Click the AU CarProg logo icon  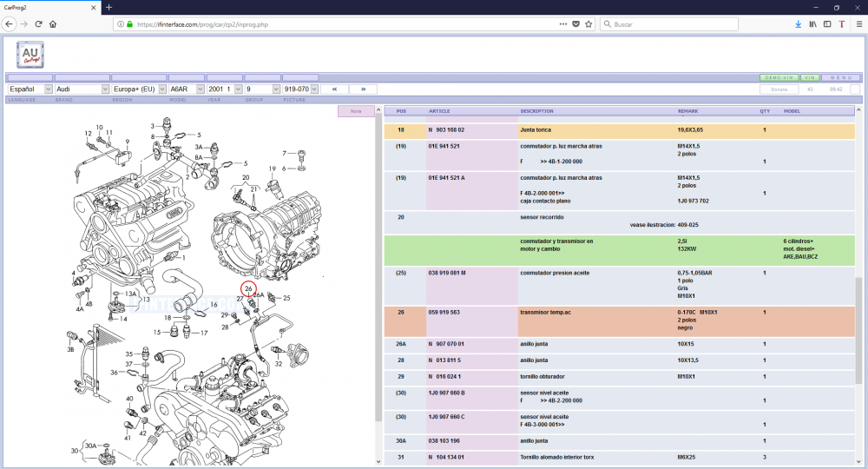(30, 54)
